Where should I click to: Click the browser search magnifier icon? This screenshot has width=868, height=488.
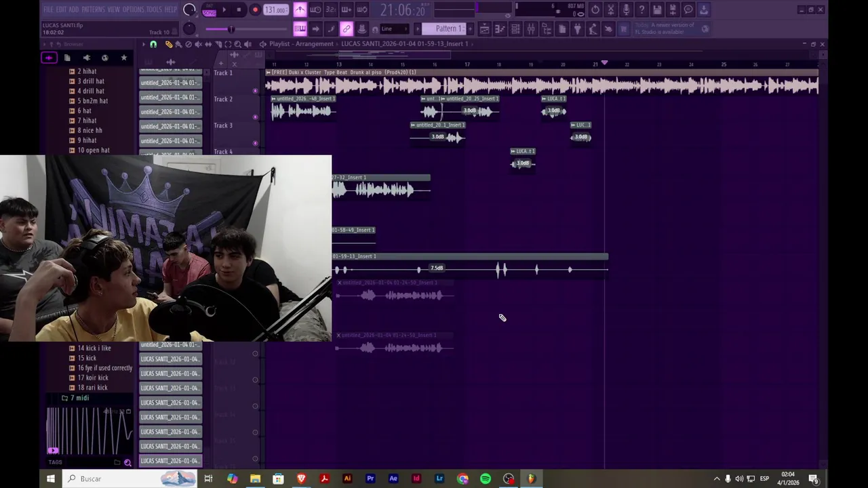pos(127,462)
